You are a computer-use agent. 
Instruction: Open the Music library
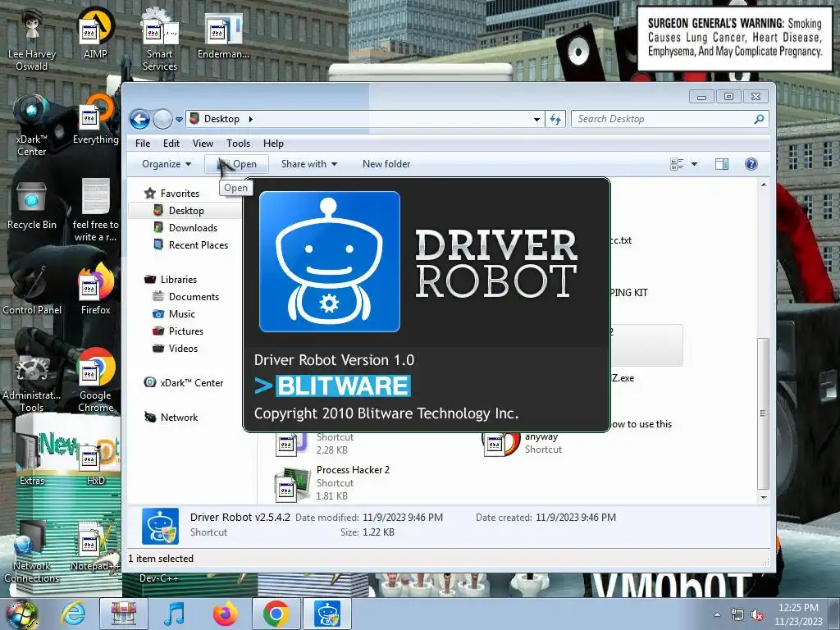pos(174,314)
